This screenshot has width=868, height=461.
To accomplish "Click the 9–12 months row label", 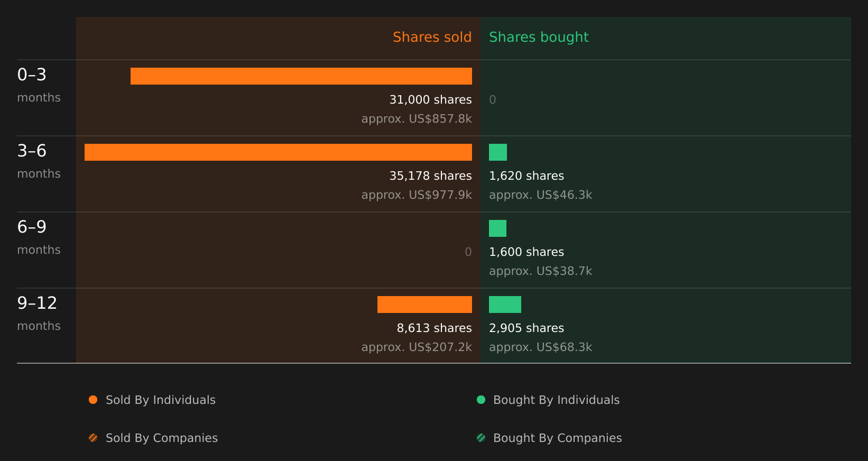I will (39, 314).
